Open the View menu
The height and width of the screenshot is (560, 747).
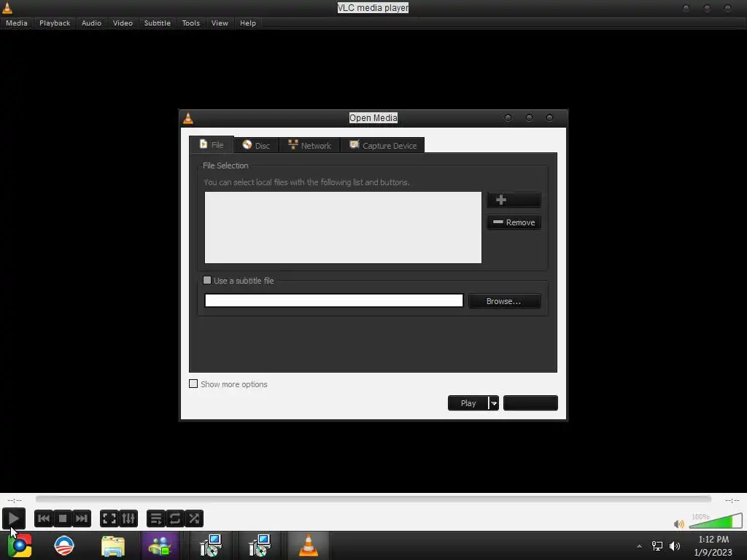[220, 23]
